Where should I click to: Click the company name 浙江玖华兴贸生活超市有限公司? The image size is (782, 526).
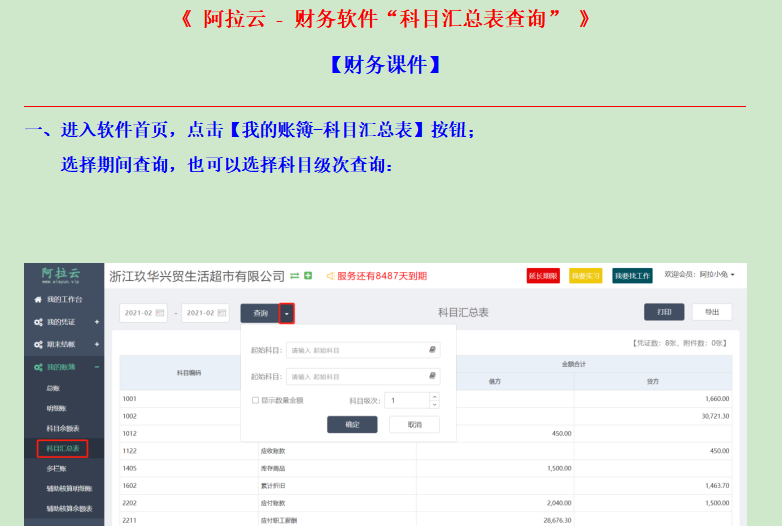coord(197,276)
